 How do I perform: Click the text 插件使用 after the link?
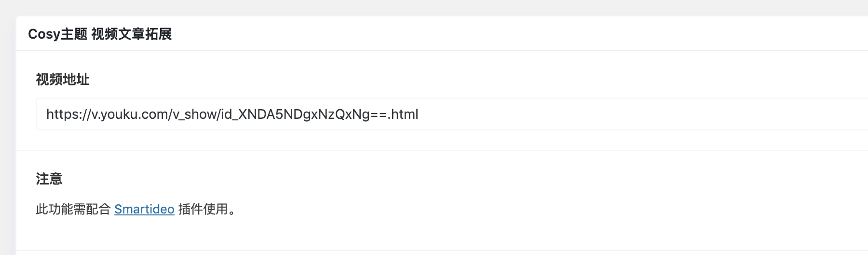203,209
